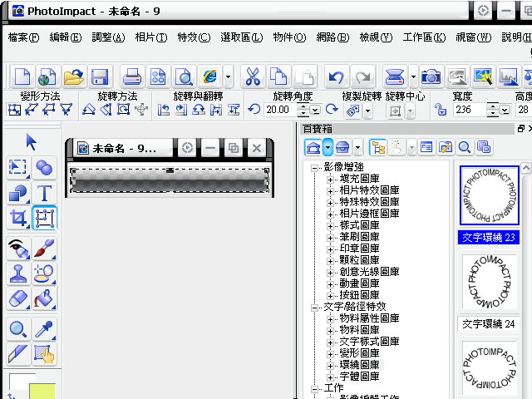
Task: Select the 字體圖庫 tree item
Action: click(x=359, y=377)
